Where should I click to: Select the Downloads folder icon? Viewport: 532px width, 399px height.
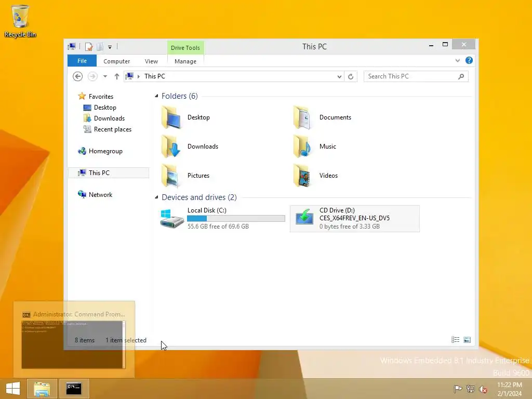point(171,147)
